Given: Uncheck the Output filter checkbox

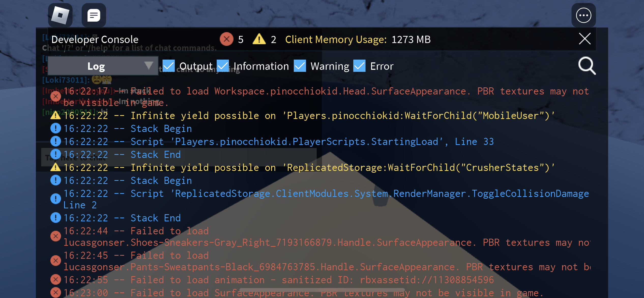Looking at the screenshot, I should 168,66.
